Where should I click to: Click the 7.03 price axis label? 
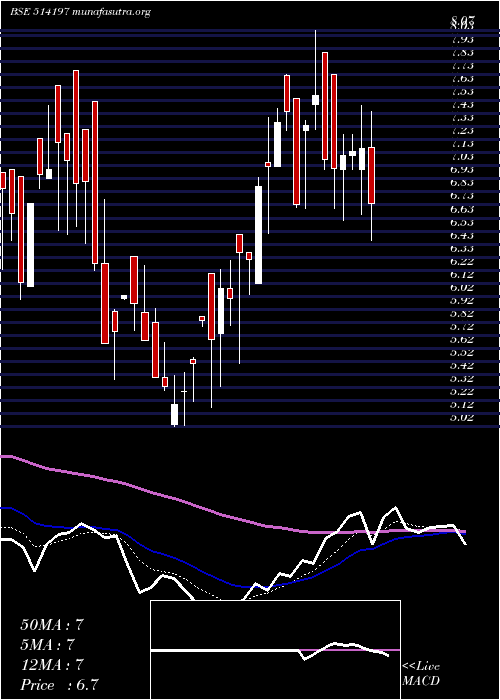coord(462,157)
